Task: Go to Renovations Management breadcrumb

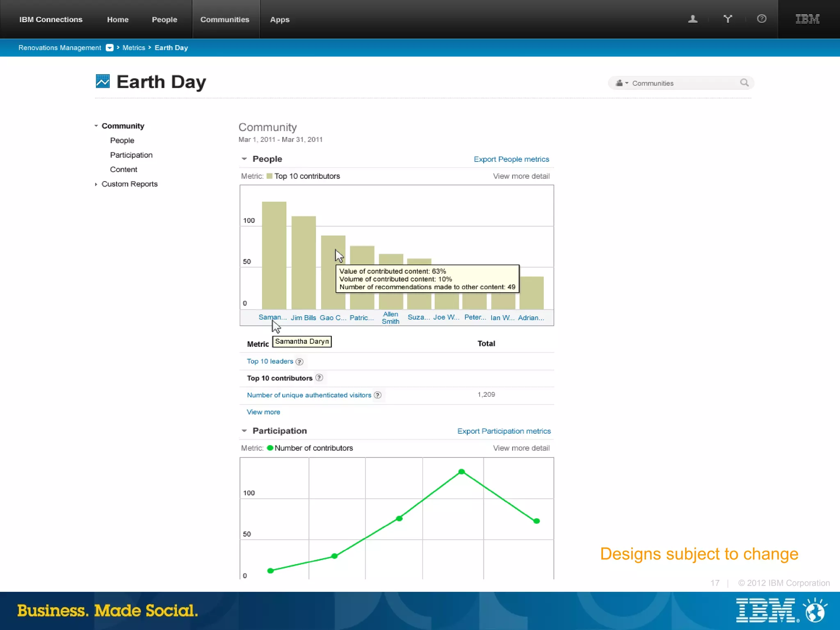Action: point(59,48)
